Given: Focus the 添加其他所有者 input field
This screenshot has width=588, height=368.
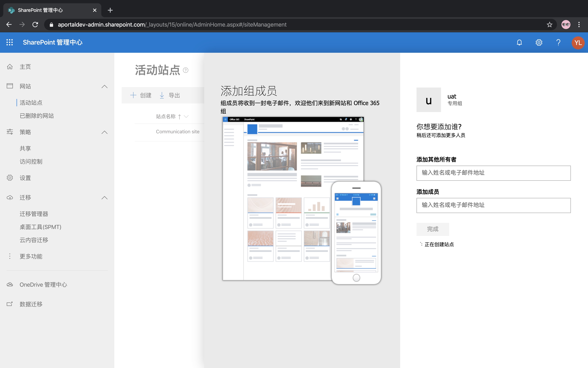Looking at the screenshot, I should coord(493,173).
